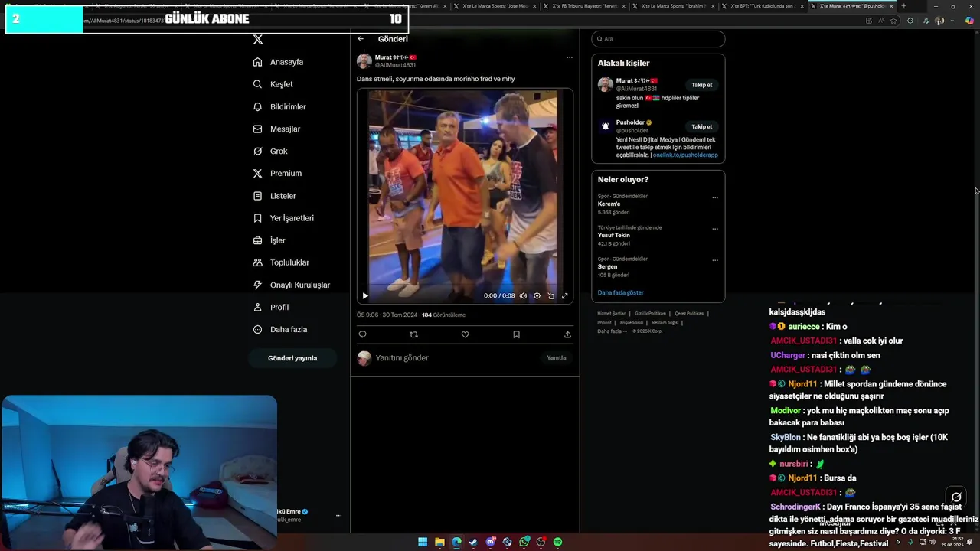Click the Topluluklar people icon
Screen dimensions: 980x551
pos(257,262)
